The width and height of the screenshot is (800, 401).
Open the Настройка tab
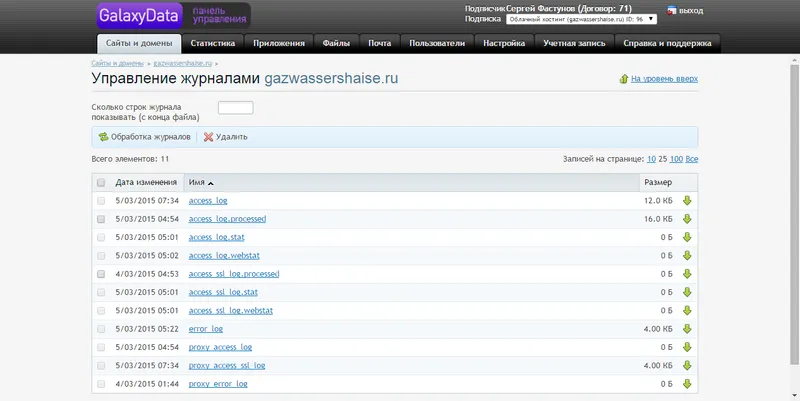(504, 43)
